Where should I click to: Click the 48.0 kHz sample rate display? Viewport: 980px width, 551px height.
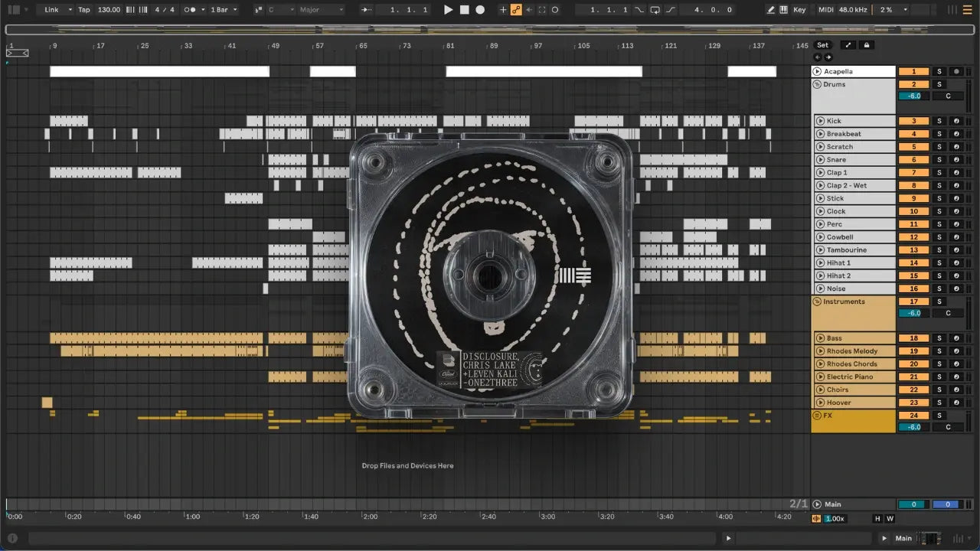point(854,10)
